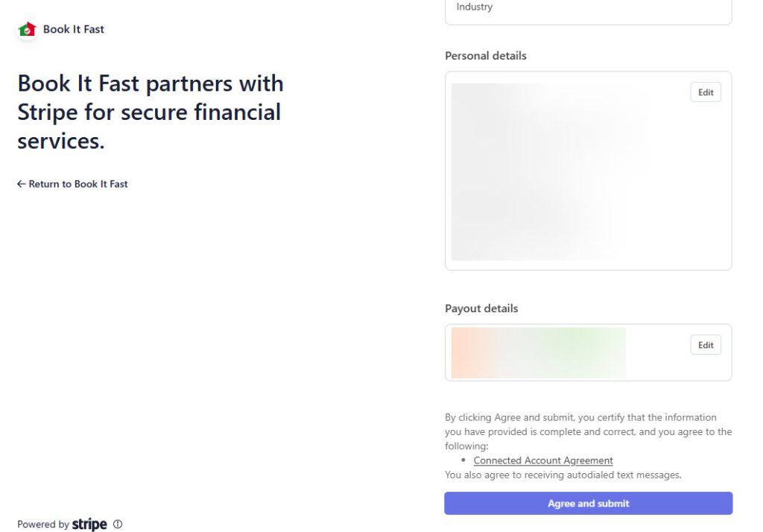Click the Personal details heading
The height and width of the screenshot is (532, 763).
[485, 56]
